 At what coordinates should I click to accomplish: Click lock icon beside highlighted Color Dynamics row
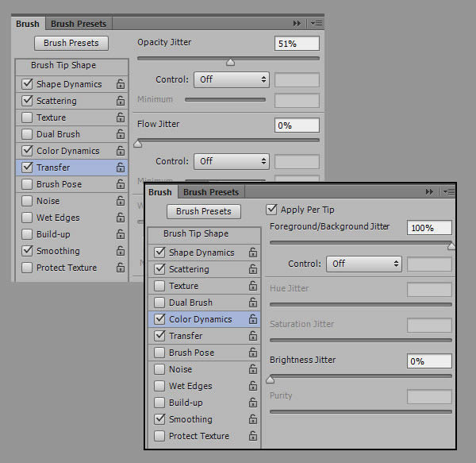pyautogui.click(x=253, y=319)
